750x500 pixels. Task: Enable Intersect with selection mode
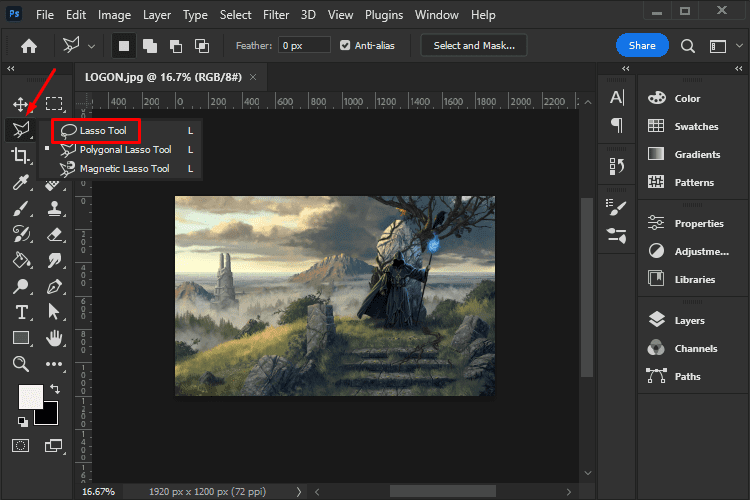tap(201, 46)
